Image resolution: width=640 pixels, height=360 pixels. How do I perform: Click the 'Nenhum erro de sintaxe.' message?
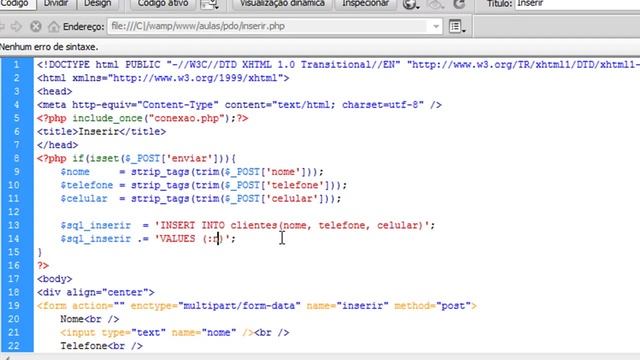pos(49,47)
